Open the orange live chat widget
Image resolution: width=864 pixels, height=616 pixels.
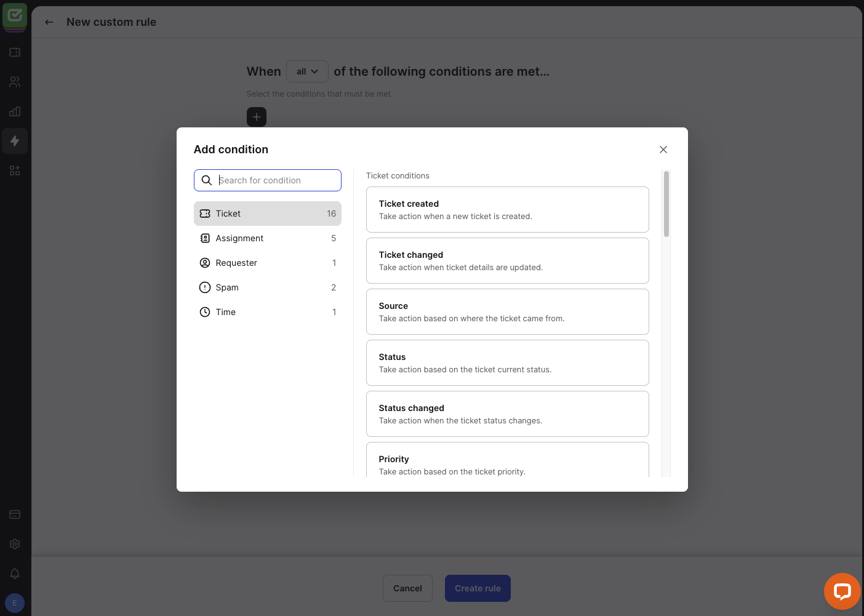[x=842, y=591]
